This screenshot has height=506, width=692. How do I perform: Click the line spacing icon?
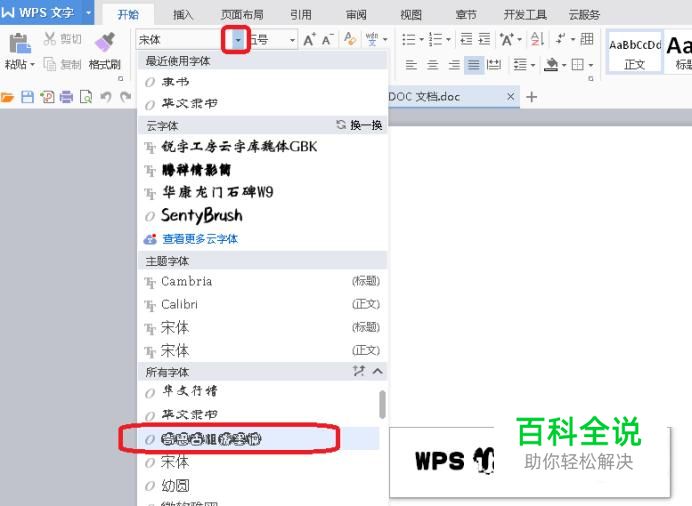520,65
